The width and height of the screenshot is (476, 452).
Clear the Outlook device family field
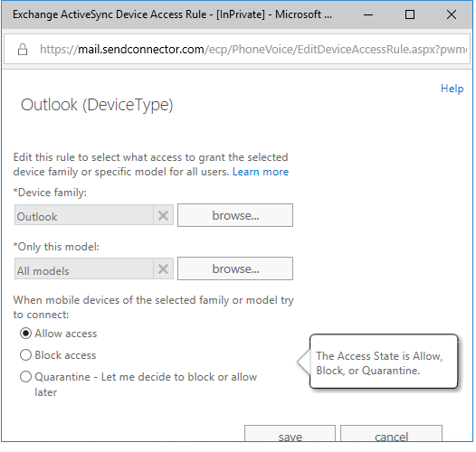(163, 216)
